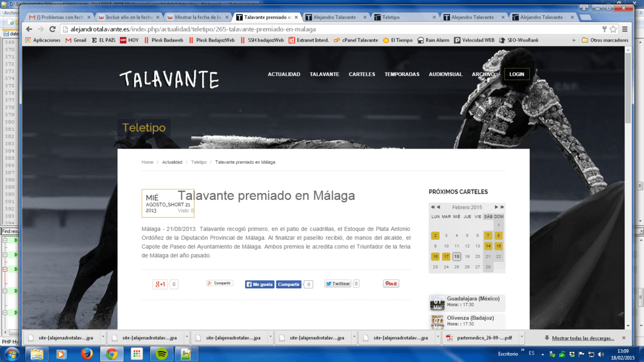Open Aplicaciones bookmark
The height and width of the screenshot is (362, 644).
[43, 40]
